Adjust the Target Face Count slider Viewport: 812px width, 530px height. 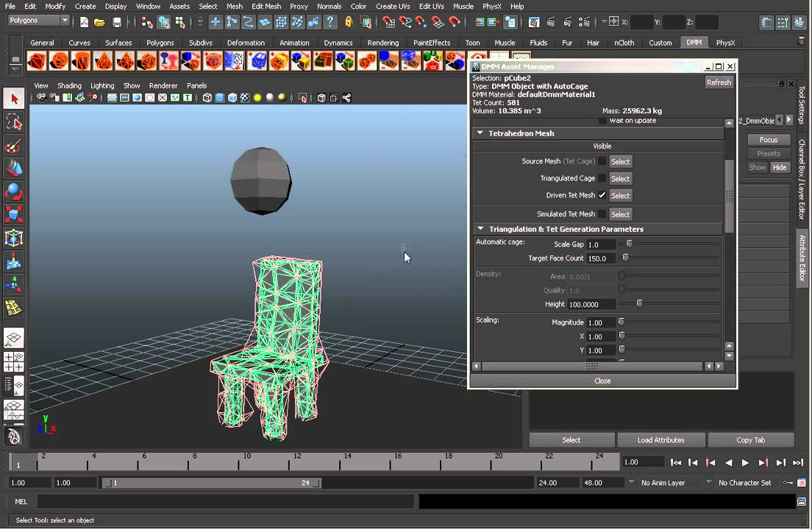pos(626,258)
